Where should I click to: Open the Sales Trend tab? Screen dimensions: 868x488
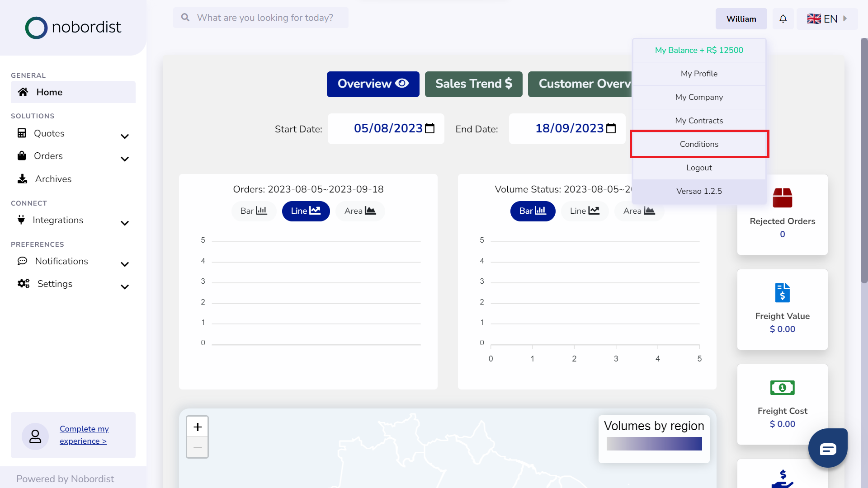click(473, 84)
